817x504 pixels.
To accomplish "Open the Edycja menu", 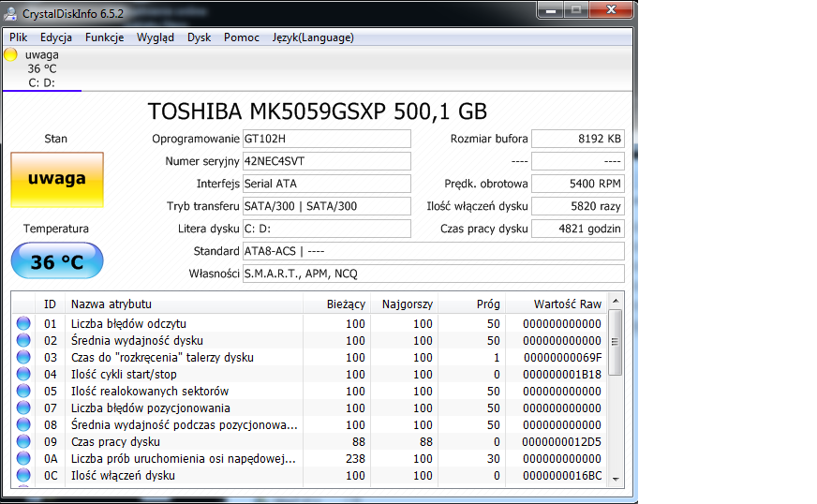I will point(56,37).
